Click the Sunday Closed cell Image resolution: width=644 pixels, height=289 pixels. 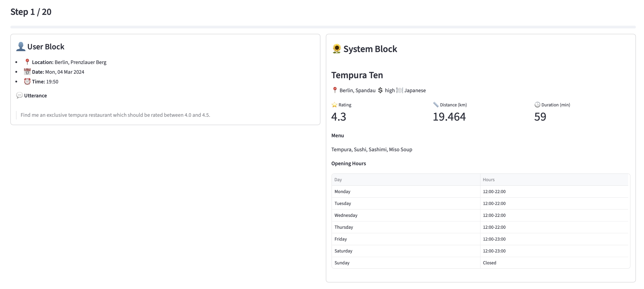tap(489, 263)
